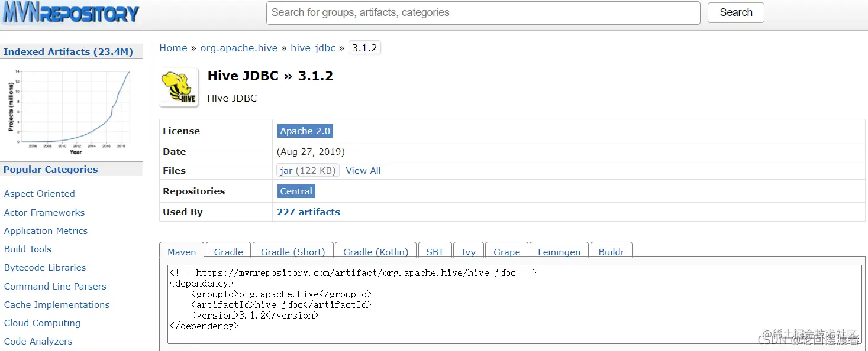Image resolution: width=868 pixels, height=351 pixels.
Task: Switch to the Gradle tab
Action: 228,251
